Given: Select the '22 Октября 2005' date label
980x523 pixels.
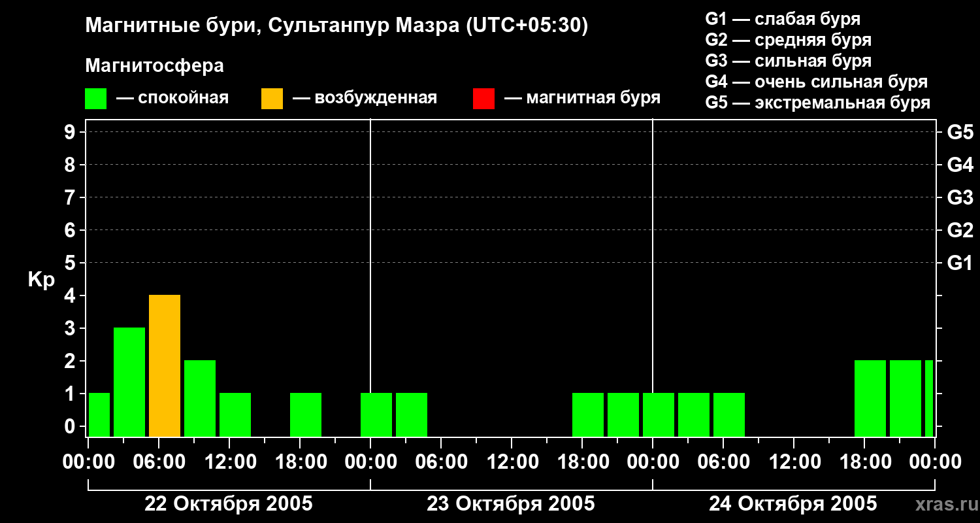Looking at the screenshot, I should pyautogui.click(x=228, y=504).
